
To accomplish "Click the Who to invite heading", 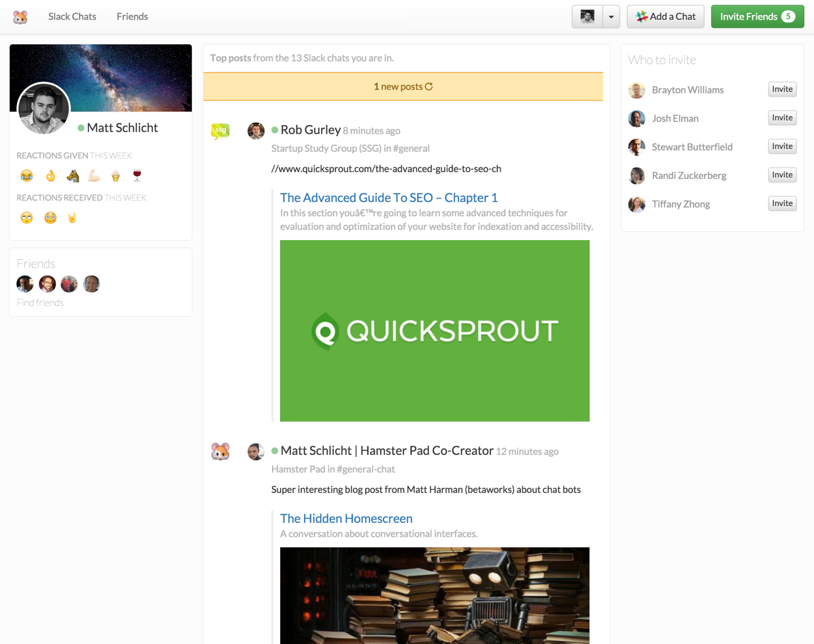I will pos(662,61).
